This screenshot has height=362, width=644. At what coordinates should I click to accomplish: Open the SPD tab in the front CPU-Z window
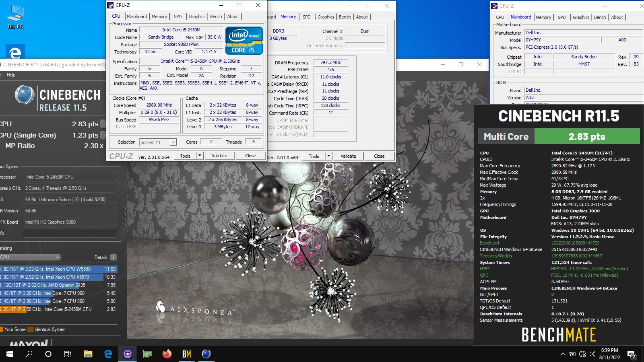[x=178, y=16]
